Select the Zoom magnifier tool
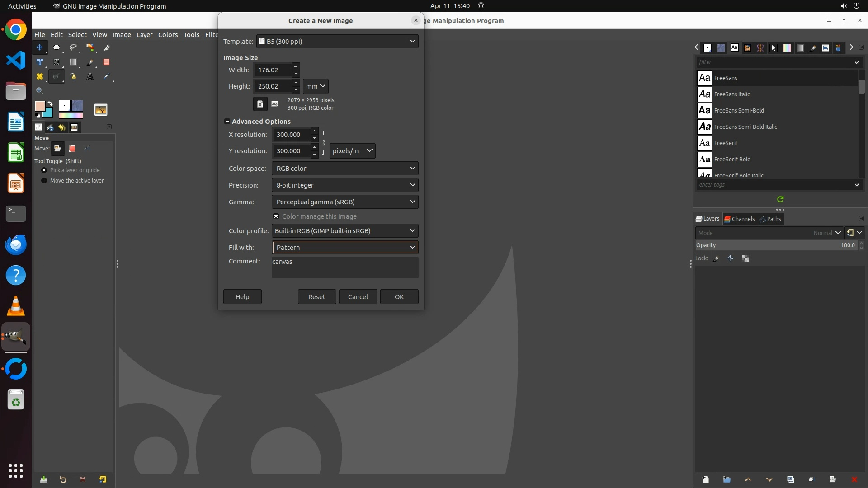868x488 pixels. (x=39, y=91)
